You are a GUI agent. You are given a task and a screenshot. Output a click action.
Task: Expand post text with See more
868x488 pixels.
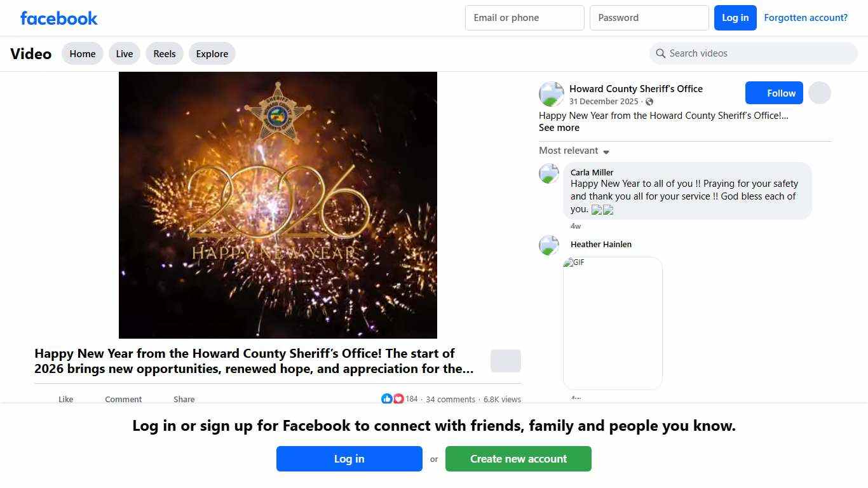click(x=559, y=128)
